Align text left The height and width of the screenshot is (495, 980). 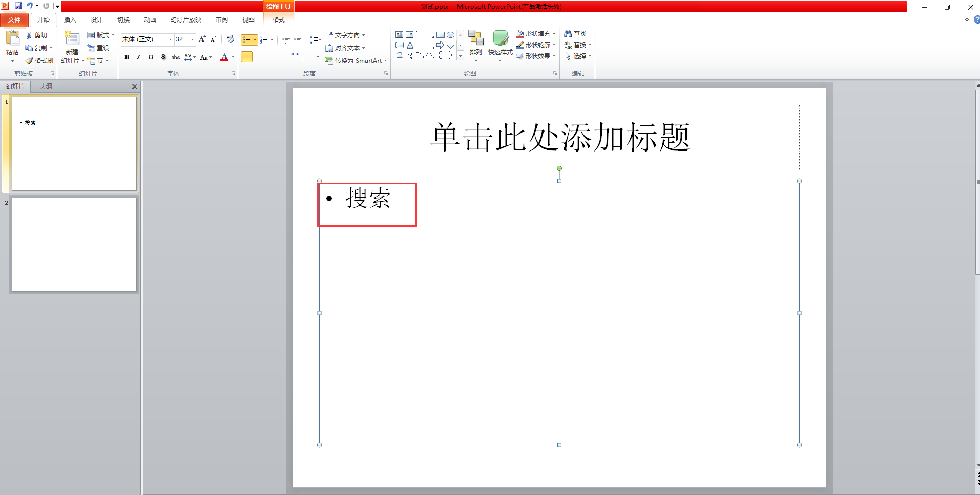pos(247,57)
